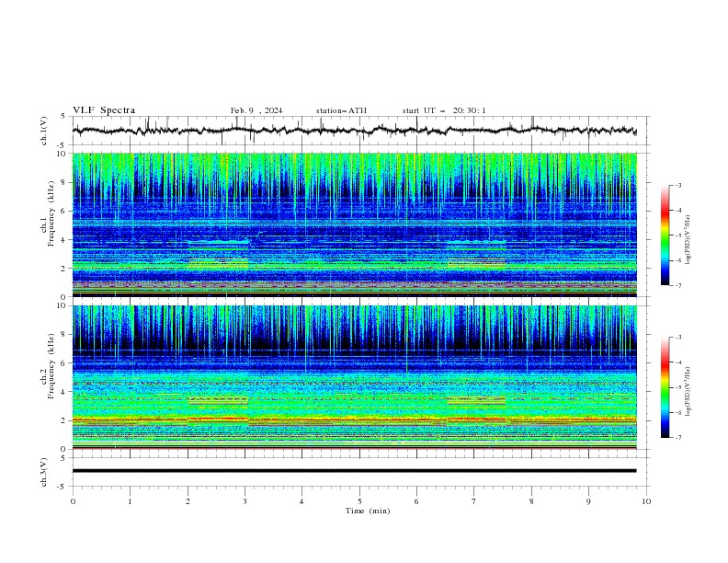The width and height of the screenshot is (728, 563).
Task: Click the time axis tick label "6"
Action: [417, 501]
